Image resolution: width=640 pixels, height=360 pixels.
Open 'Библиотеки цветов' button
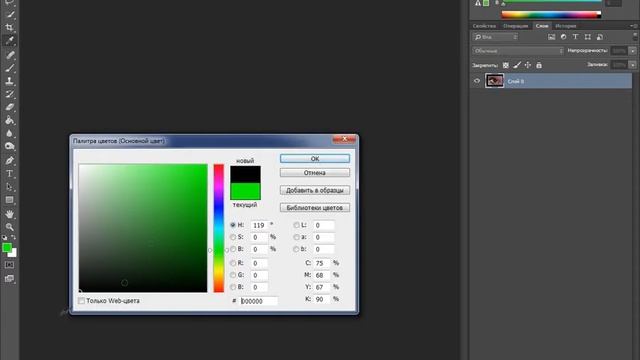315,207
